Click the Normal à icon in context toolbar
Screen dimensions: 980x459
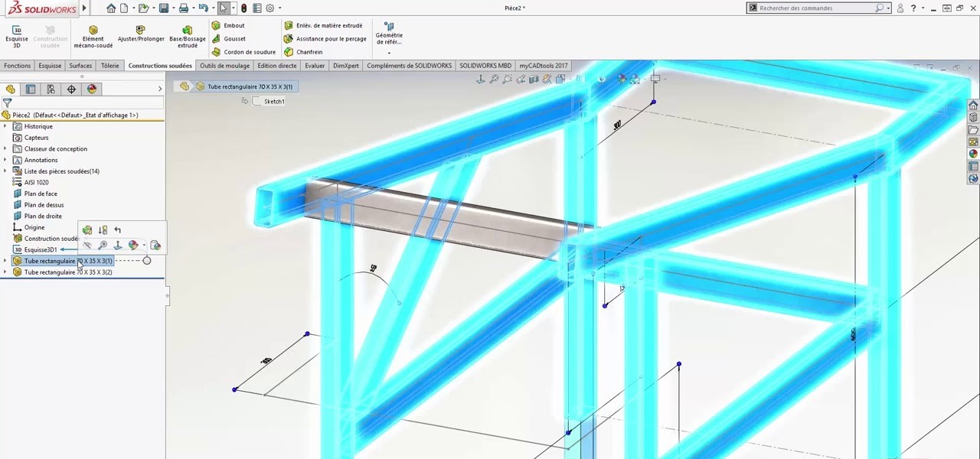pos(118,245)
